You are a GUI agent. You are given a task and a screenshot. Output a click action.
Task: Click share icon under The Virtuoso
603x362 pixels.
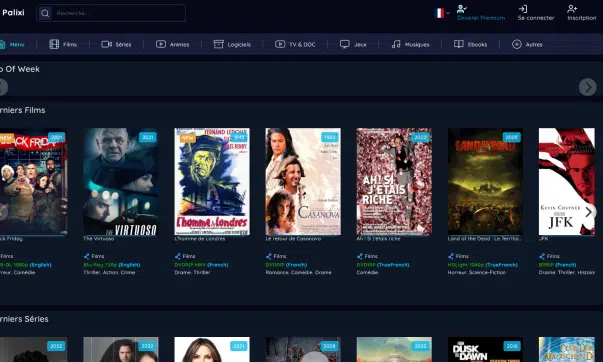pyautogui.click(x=87, y=256)
